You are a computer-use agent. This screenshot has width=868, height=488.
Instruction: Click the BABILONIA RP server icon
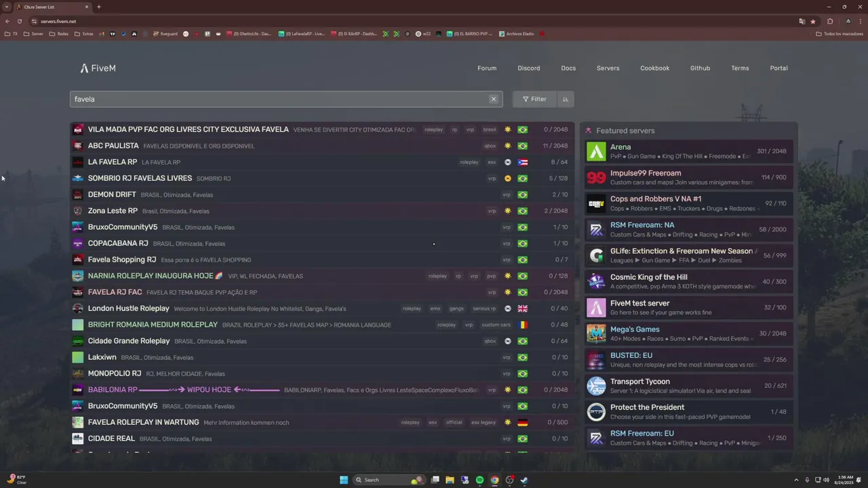click(78, 390)
